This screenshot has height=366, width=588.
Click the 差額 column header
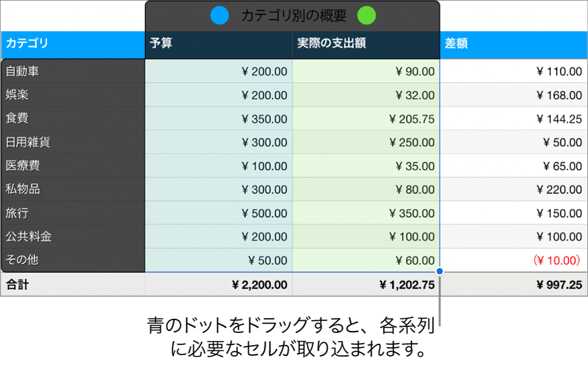[x=513, y=44]
